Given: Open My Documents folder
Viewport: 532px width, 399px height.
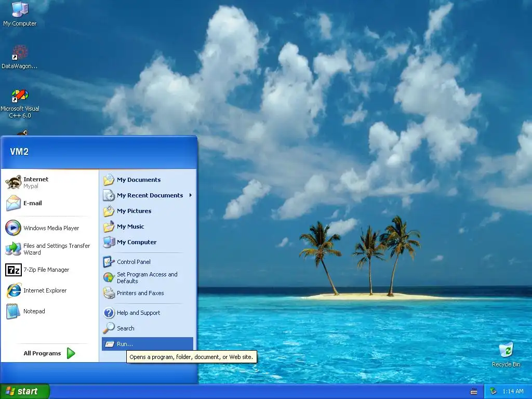Looking at the screenshot, I should point(148,180).
